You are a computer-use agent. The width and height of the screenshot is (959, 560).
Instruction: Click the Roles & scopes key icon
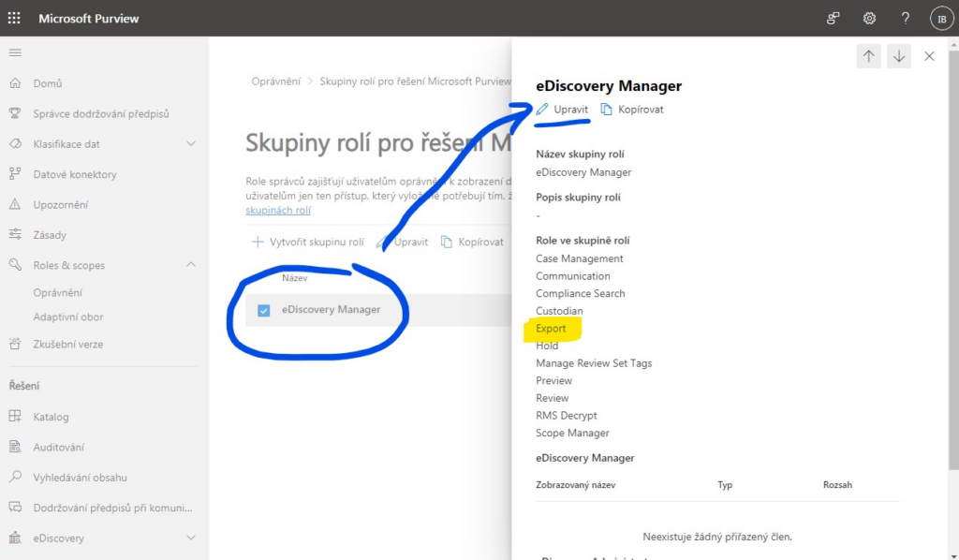[x=15, y=265]
